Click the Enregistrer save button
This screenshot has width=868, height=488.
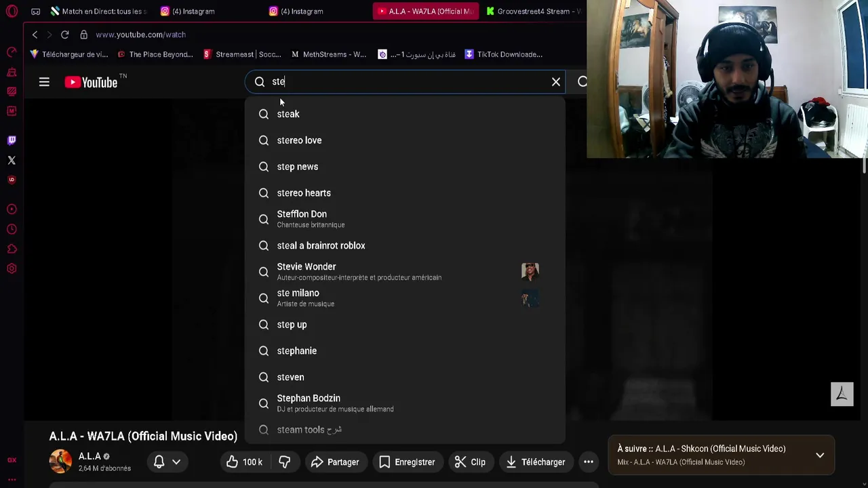click(x=407, y=462)
